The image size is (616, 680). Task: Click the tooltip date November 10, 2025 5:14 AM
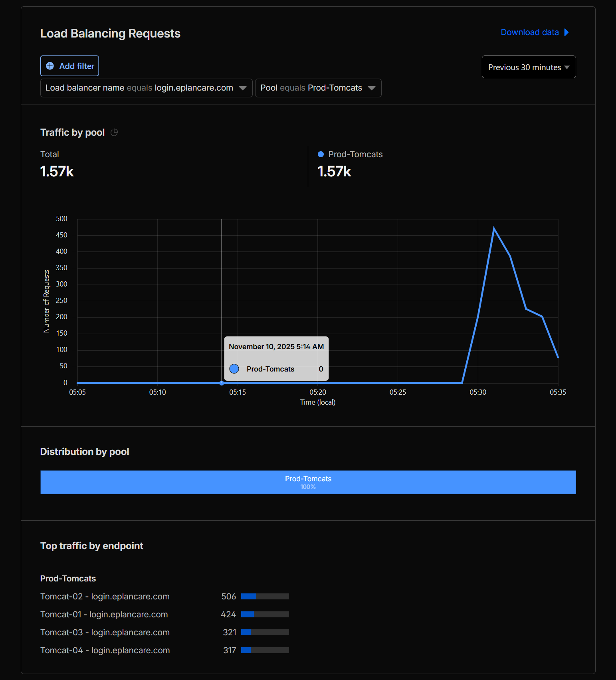tap(276, 347)
